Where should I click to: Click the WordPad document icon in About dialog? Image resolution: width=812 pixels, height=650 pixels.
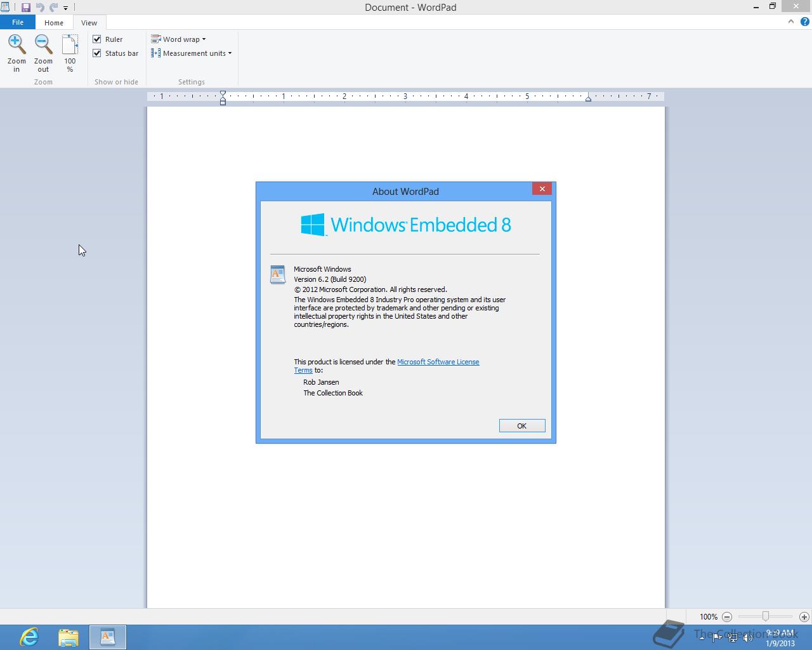278,274
